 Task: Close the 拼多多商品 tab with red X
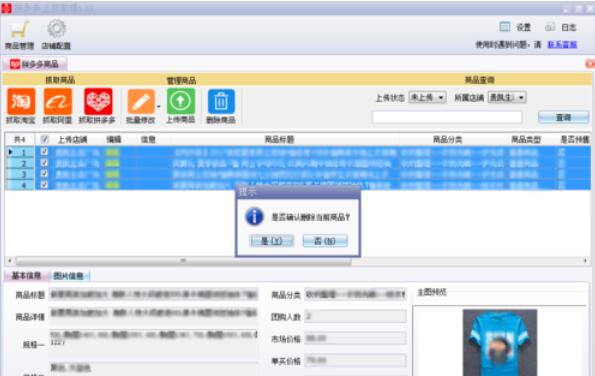click(590, 64)
